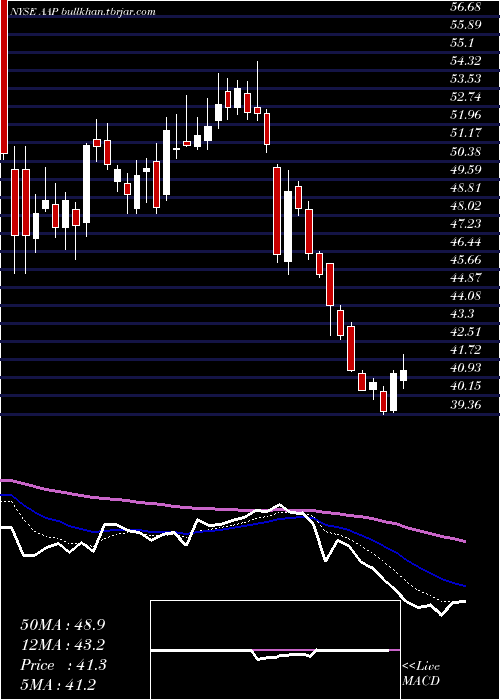Click the Price : 41.3 readout
The height and width of the screenshot is (700, 500).
pos(63,665)
